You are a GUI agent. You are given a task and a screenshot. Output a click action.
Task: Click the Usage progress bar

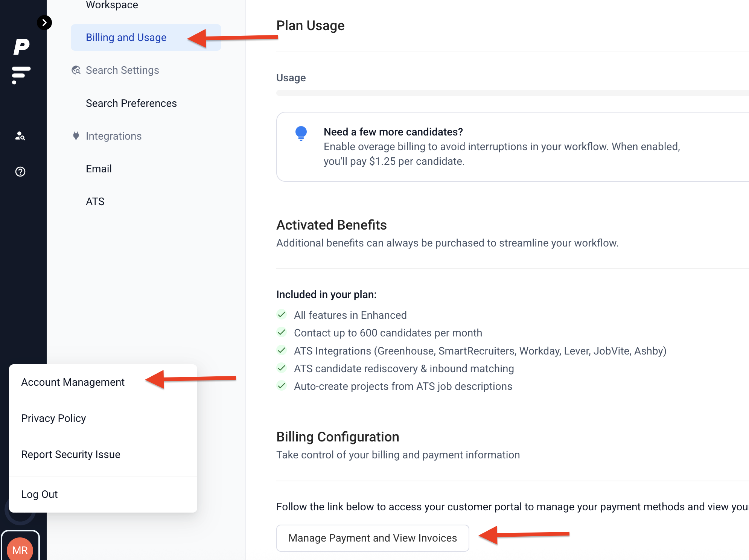pos(512,93)
